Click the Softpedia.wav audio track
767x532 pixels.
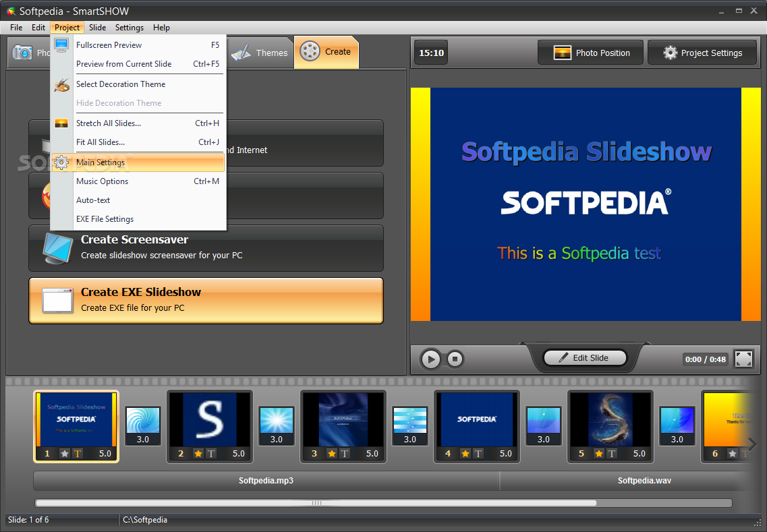[631, 481]
